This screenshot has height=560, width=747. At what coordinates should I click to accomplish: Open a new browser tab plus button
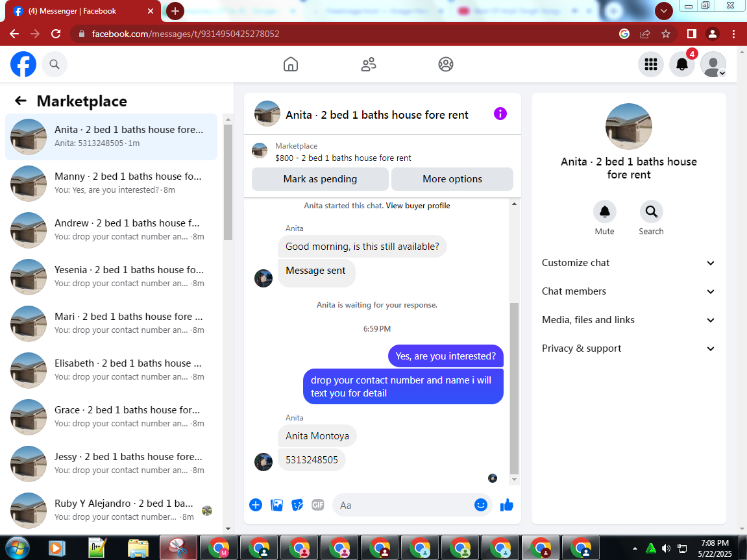[x=175, y=11]
